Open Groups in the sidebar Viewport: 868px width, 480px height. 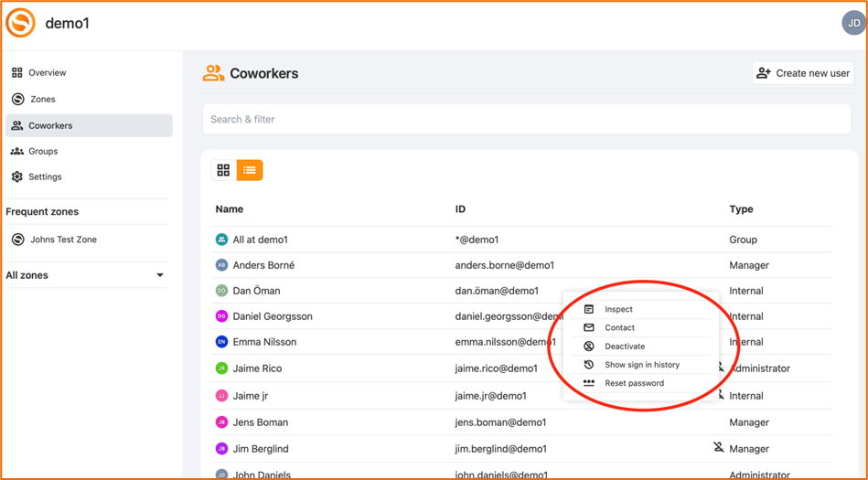(43, 151)
